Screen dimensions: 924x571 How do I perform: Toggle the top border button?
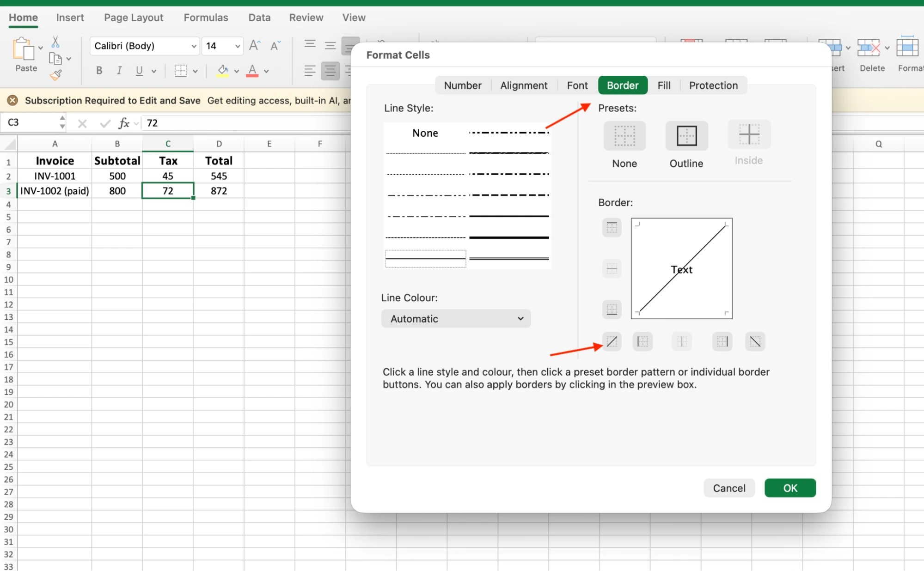612,228
